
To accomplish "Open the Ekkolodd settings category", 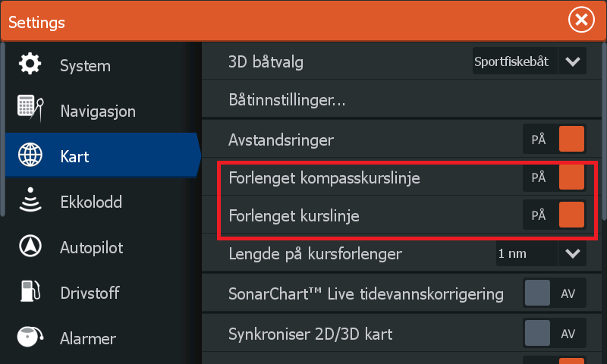I will pyautogui.click(x=91, y=202).
